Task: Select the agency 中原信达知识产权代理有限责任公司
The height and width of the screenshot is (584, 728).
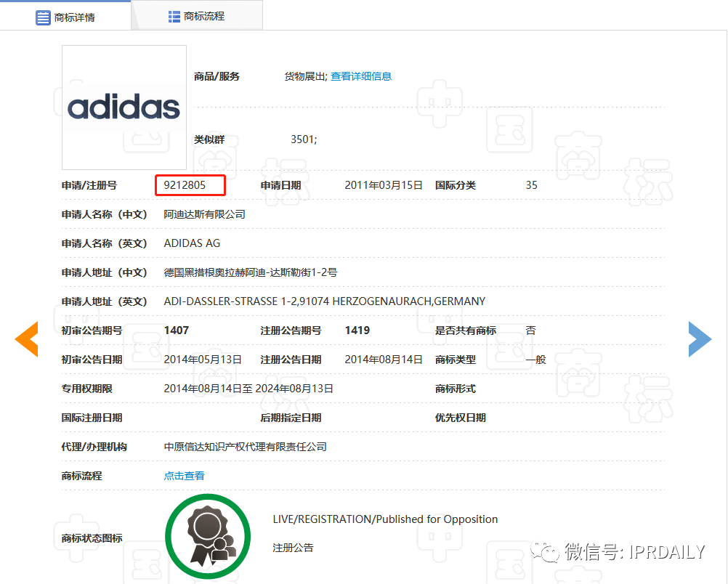Action: pos(246,447)
